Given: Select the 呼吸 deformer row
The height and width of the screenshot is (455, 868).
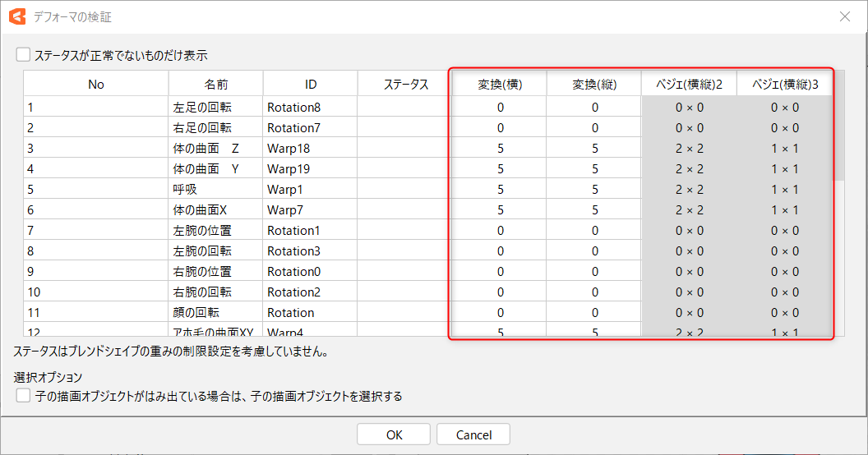Looking at the screenshot, I should [186, 190].
